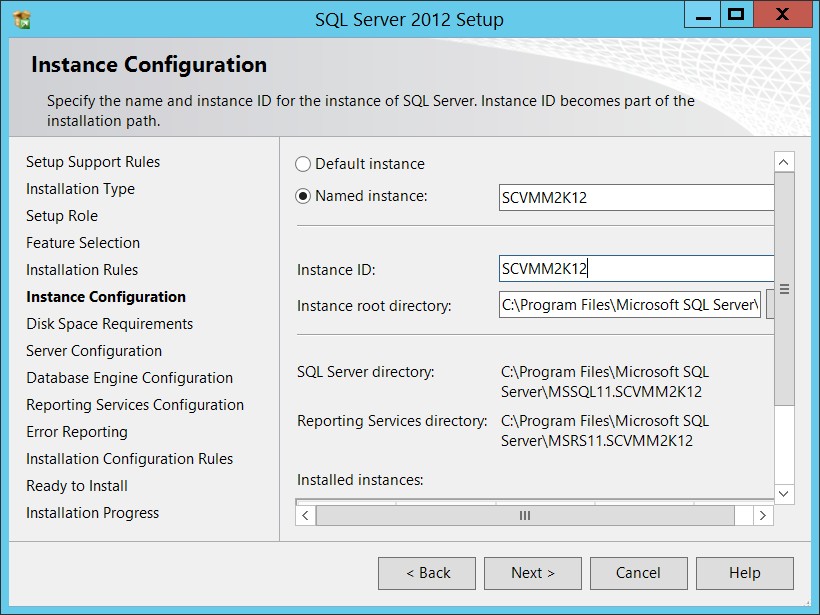This screenshot has width=820, height=615.
Task: Click the browse button beside root directory
Action: 770,305
